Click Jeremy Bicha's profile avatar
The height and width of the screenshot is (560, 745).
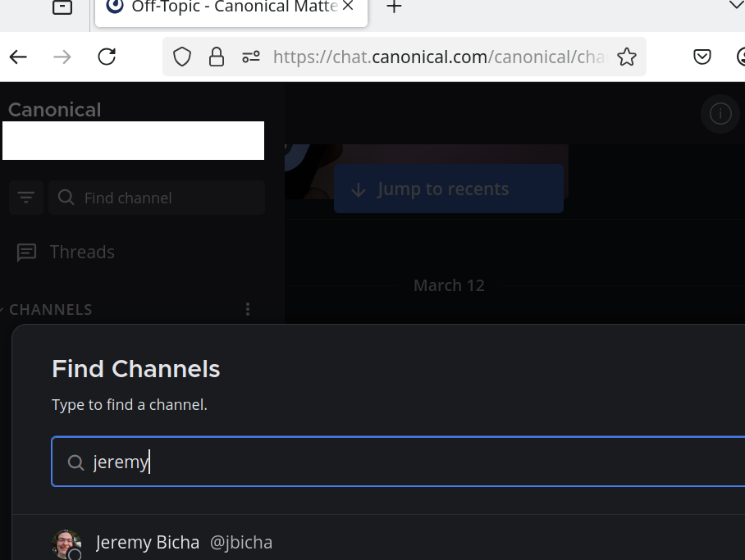[x=66, y=544]
